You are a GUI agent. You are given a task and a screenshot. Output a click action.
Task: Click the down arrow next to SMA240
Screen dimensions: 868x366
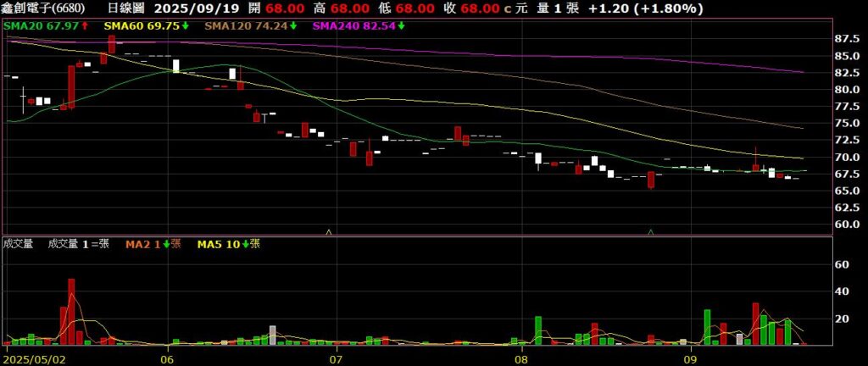pyautogui.click(x=402, y=26)
